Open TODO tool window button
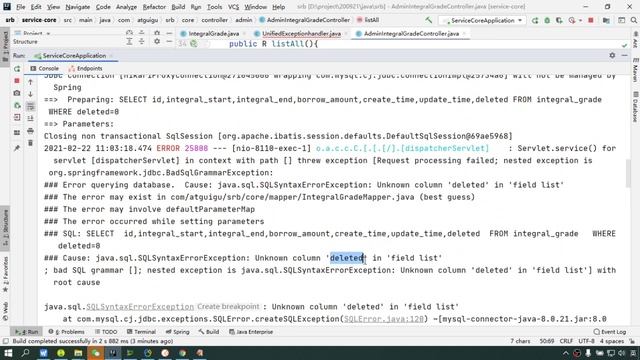The height and width of the screenshot is (360, 640). pyautogui.click(x=106, y=332)
